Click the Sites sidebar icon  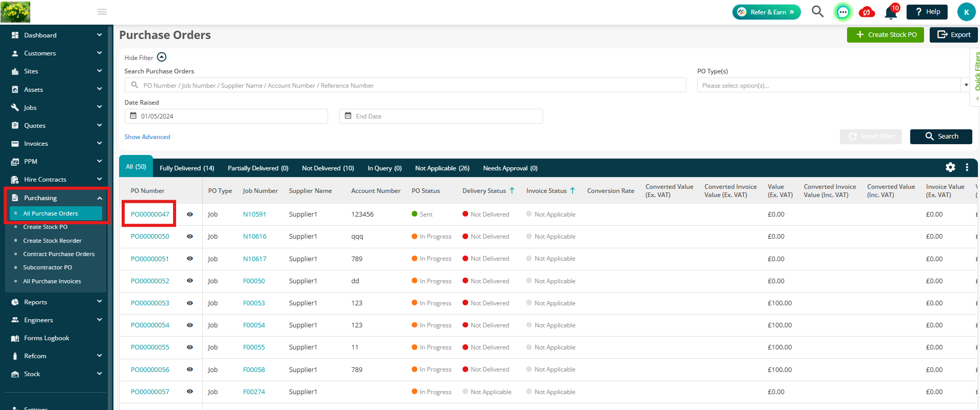click(x=15, y=71)
